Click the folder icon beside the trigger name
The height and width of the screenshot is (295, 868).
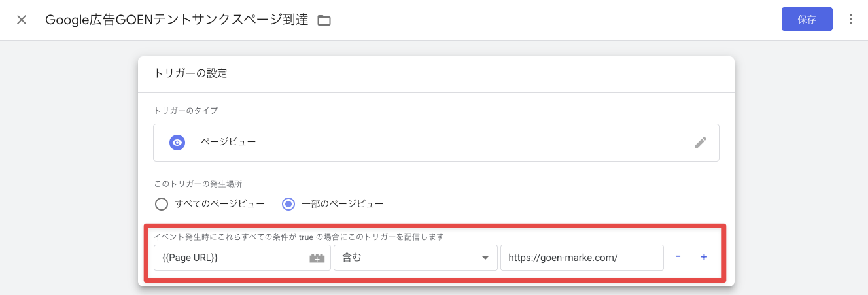coord(324,20)
